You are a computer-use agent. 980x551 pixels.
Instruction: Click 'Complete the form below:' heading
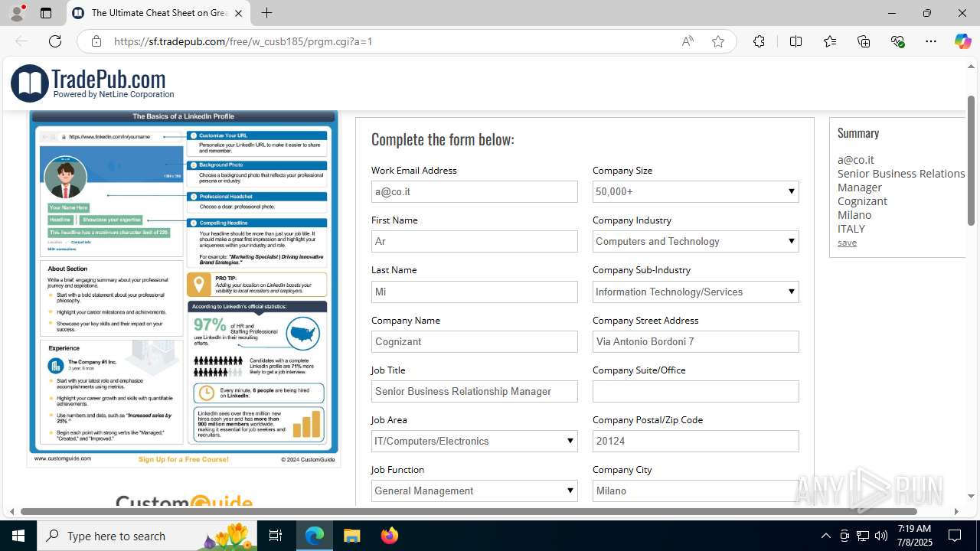(x=443, y=139)
